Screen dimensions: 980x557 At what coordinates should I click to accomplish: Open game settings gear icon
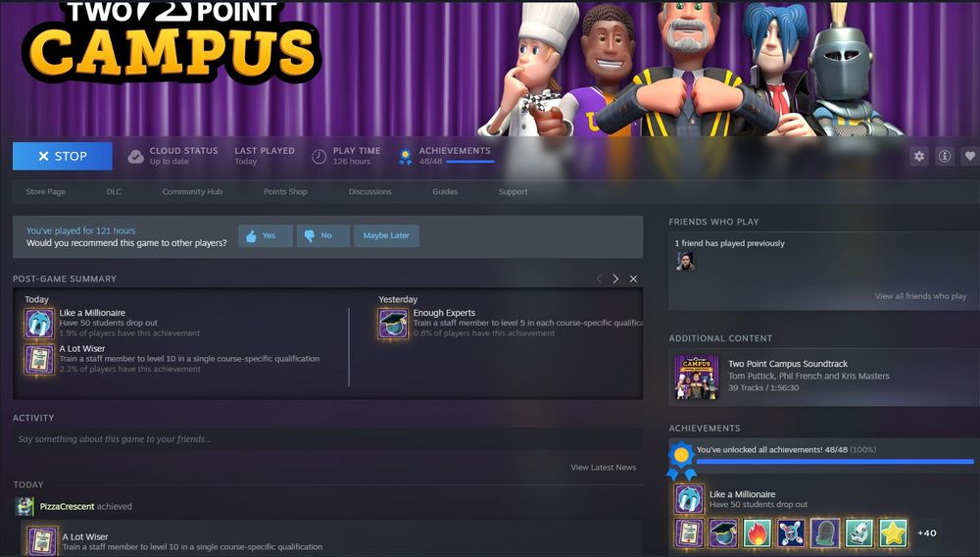pos(919,156)
